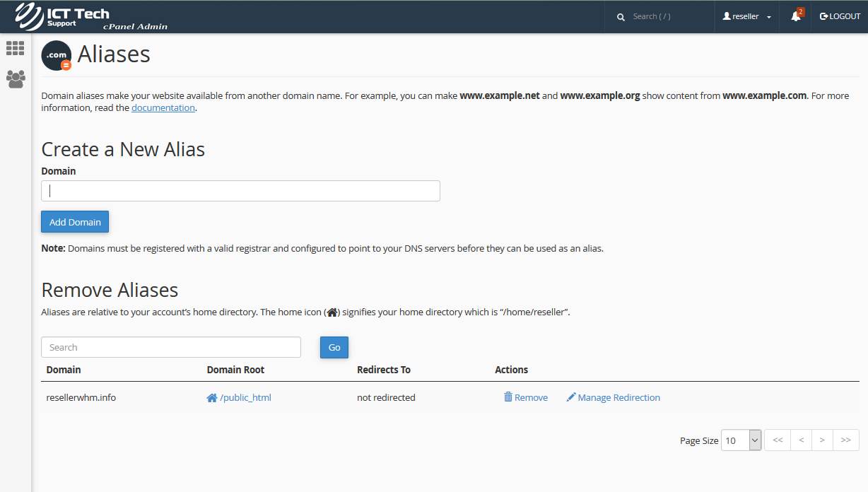Expand the reseller user dropdown
Screen dimensions: 868x492
pos(746,16)
